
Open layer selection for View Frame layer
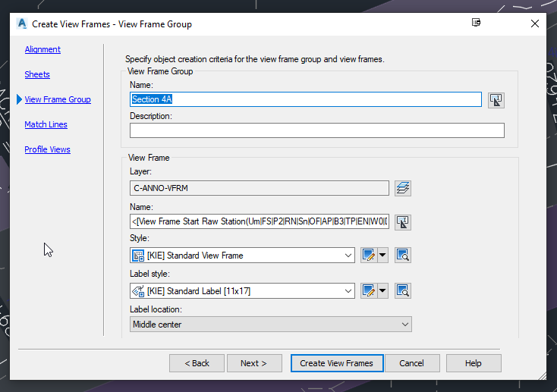tap(402, 188)
